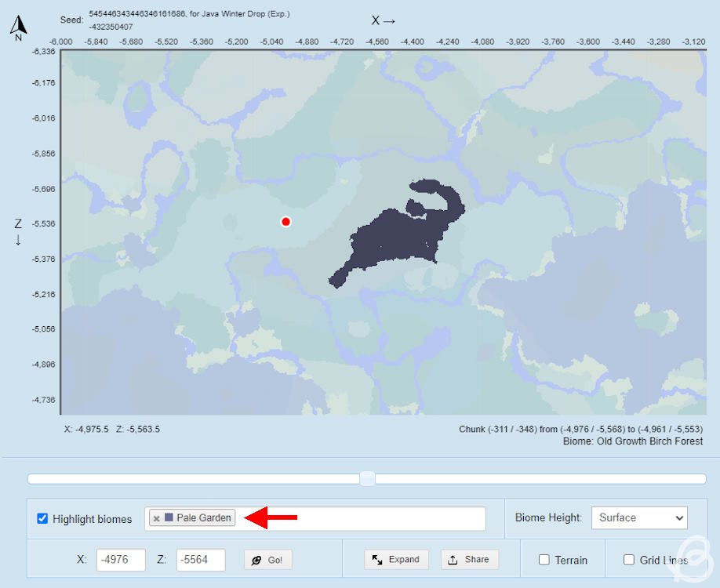Screen dimensions: 720x588
Task: Focus the Z coordinate input field
Action: tap(201, 560)
